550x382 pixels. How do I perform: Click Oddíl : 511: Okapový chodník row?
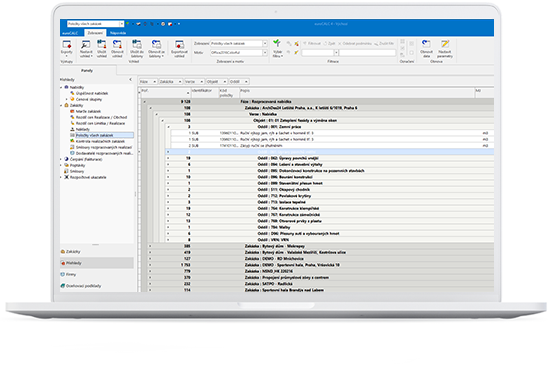click(330, 190)
